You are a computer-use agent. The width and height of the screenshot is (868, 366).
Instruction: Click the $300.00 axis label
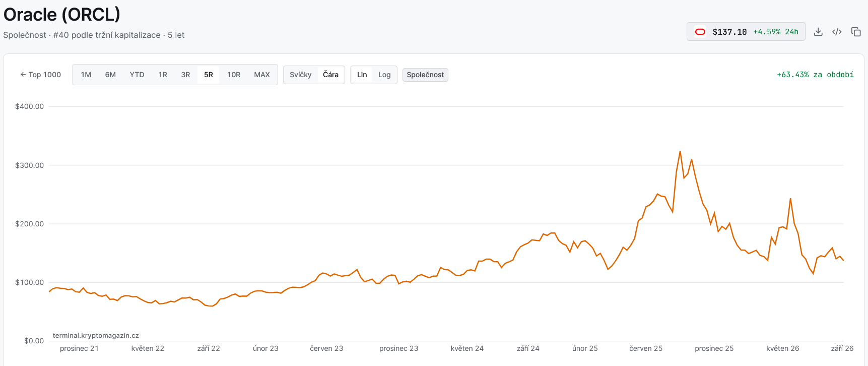click(29, 165)
